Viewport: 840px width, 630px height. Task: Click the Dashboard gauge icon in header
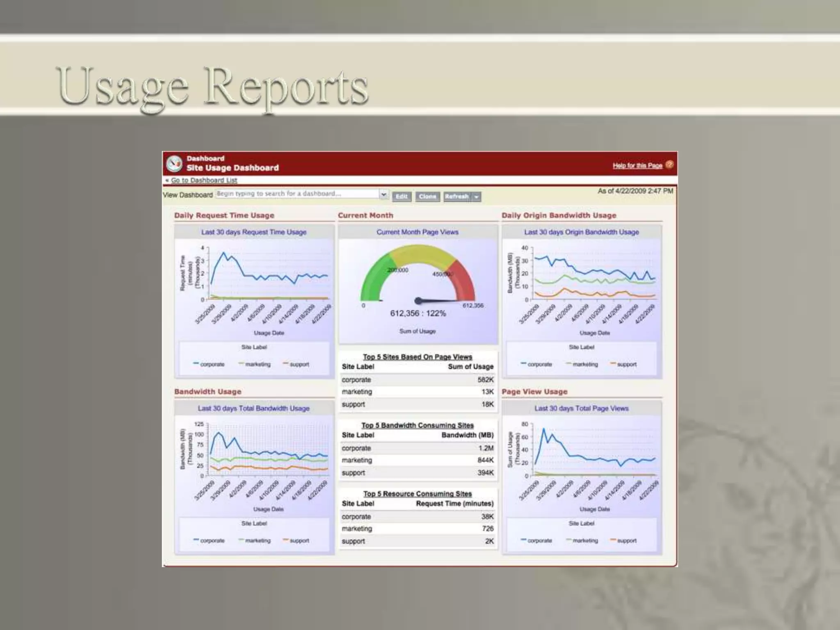tap(175, 164)
